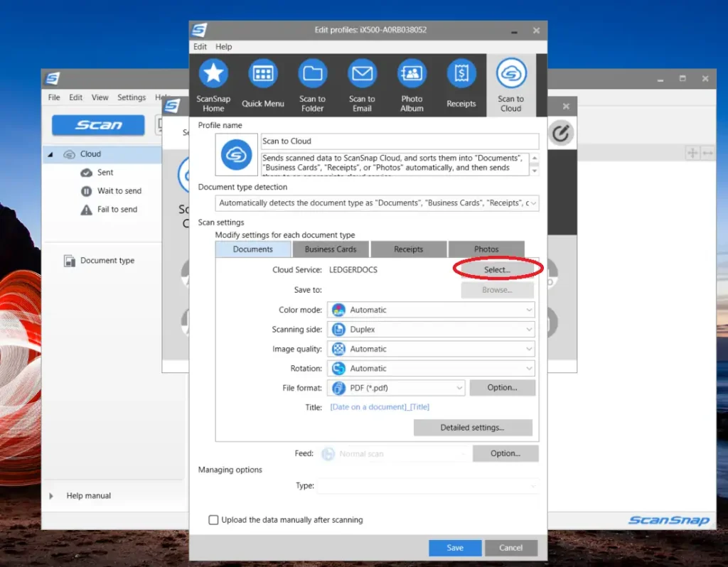The image size is (728, 567).
Task: Expand the Help manual section
Action: tap(51, 496)
